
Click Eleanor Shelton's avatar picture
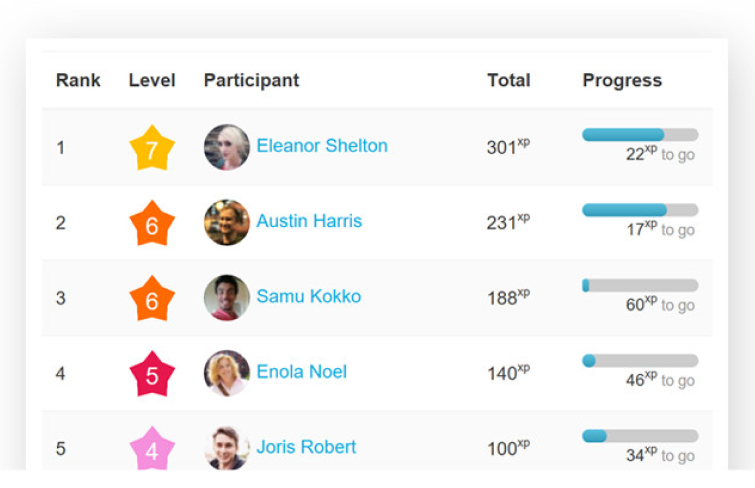pos(227,147)
